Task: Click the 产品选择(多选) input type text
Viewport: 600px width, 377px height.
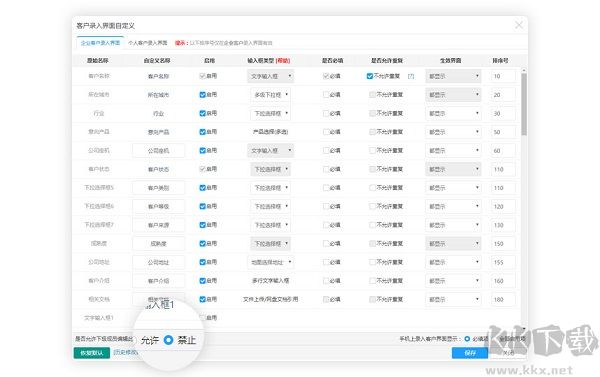Action: click(271, 132)
